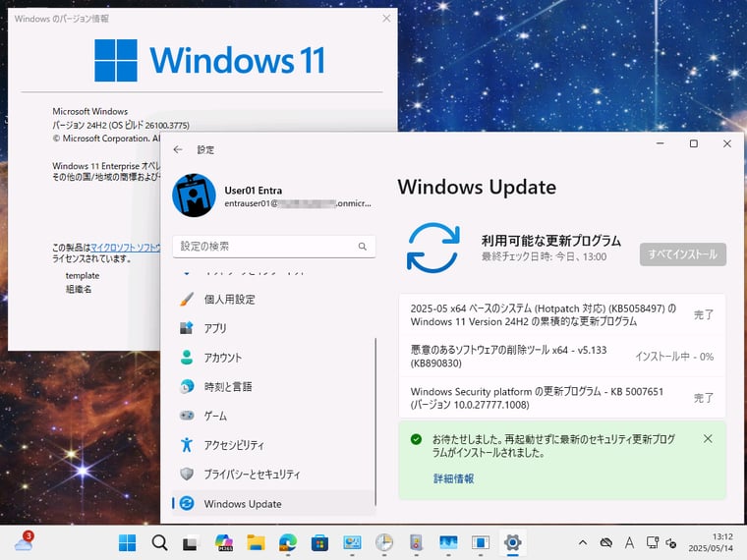Click the game controller icon beside ゲーム
The height and width of the screenshot is (560, 747).
(187, 416)
